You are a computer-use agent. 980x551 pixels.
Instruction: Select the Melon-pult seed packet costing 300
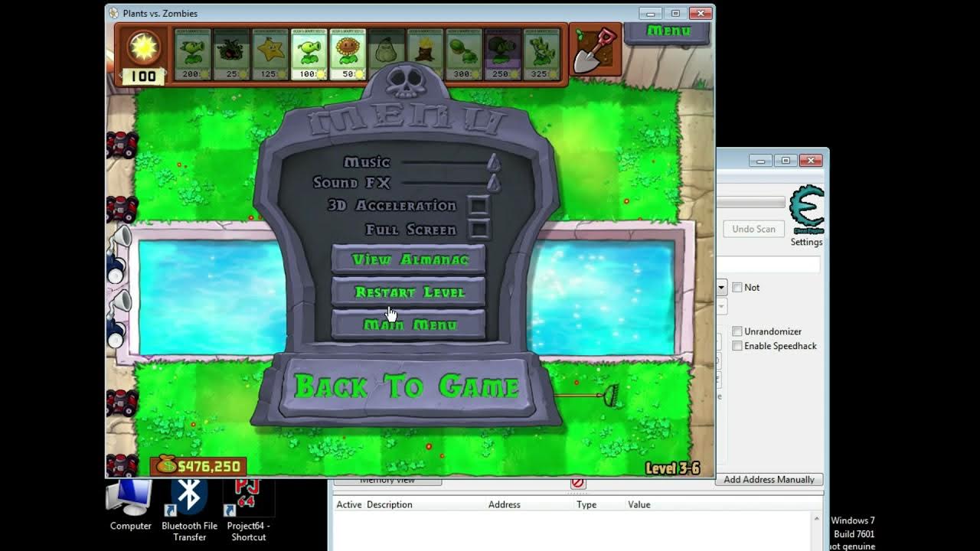pyautogui.click(x=464, y=54)
